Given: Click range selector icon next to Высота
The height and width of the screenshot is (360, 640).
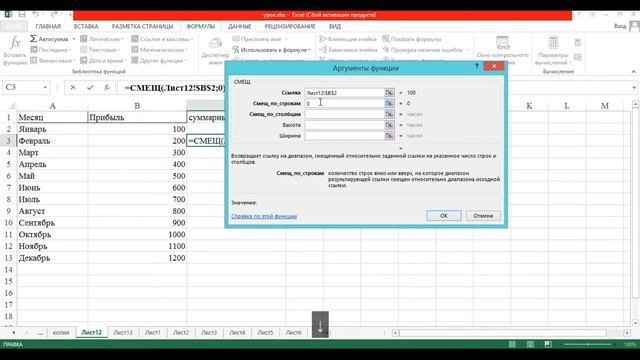Looking at the screenshot, I should (389, 125).
